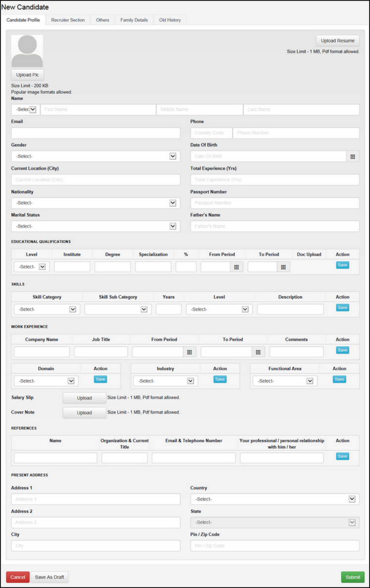Click the Pin / Zip Code field
This screenshot has height=588, width=370.
point(275,545)
